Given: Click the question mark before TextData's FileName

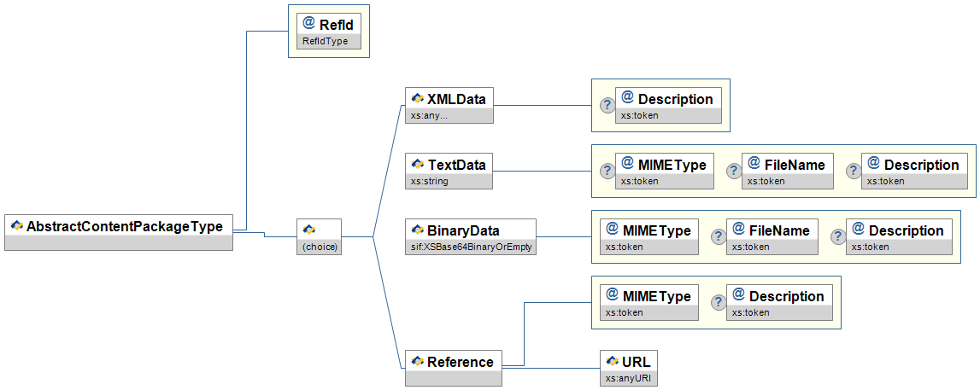Looking at the screenshot, I should coord(733,171).
